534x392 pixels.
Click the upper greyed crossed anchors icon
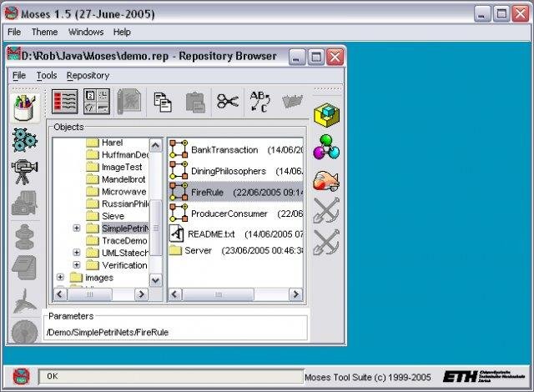click(x=326, y=210)
